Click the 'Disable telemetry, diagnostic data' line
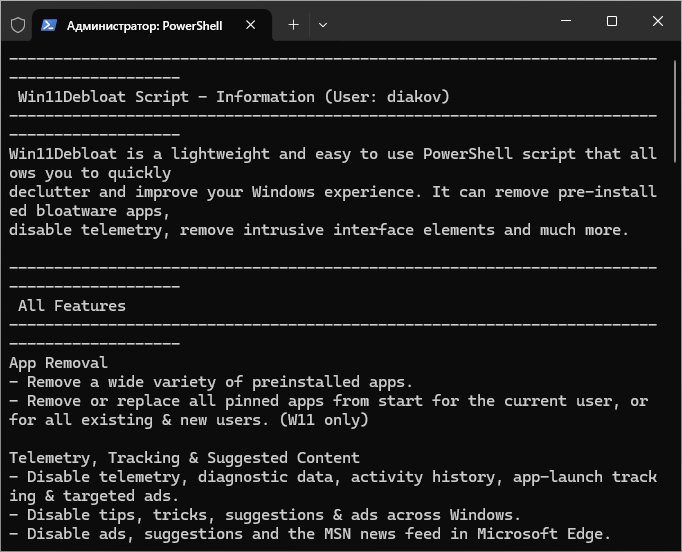 coord(333,477)
